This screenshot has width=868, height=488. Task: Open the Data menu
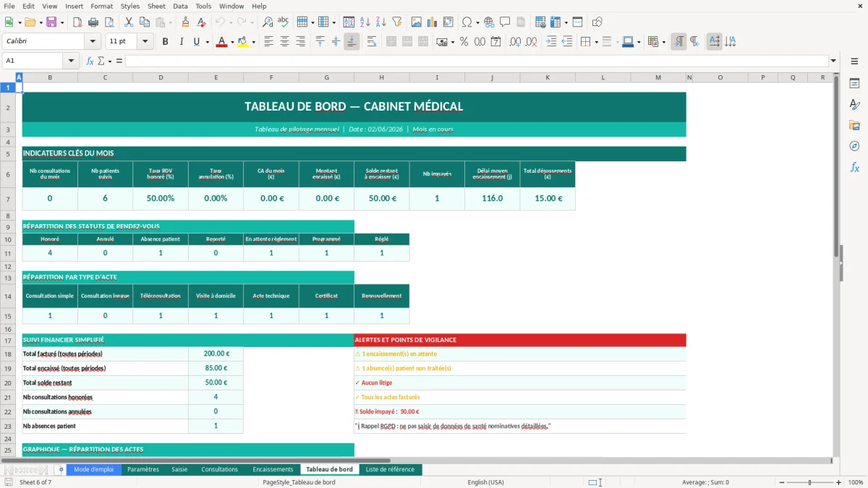pyautogui.click(x=180, y=6)
